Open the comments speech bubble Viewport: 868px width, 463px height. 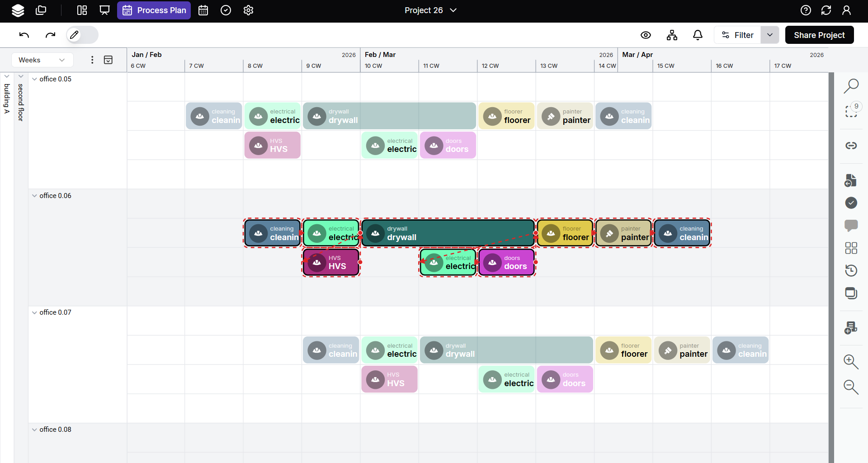[851, 225]
